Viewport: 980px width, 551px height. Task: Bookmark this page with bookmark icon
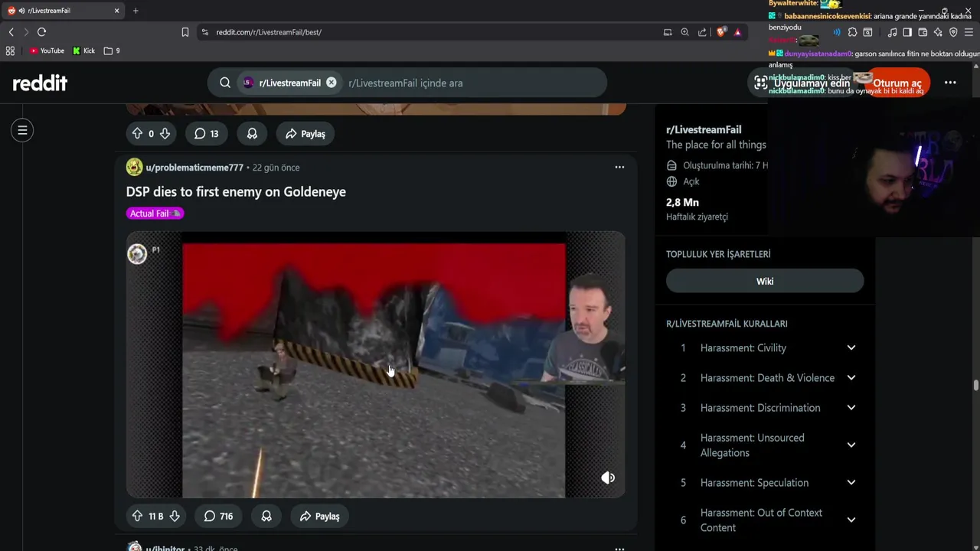pos(185,32)
